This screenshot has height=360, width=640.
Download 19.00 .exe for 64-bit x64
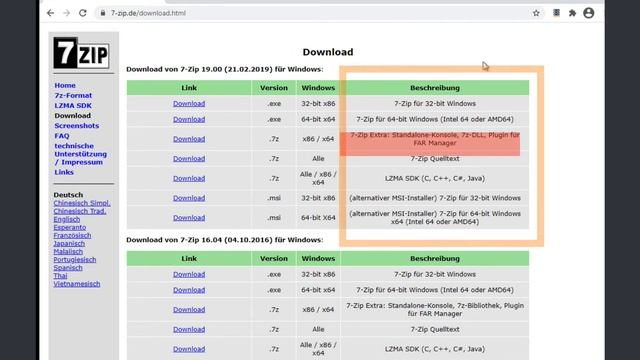(189, 120)
